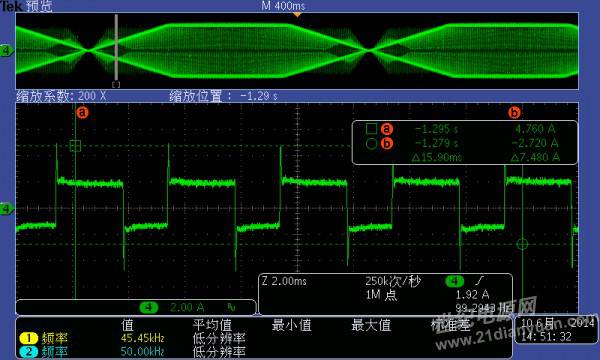Click the orange trigger position marker at top

coord(297,15)
